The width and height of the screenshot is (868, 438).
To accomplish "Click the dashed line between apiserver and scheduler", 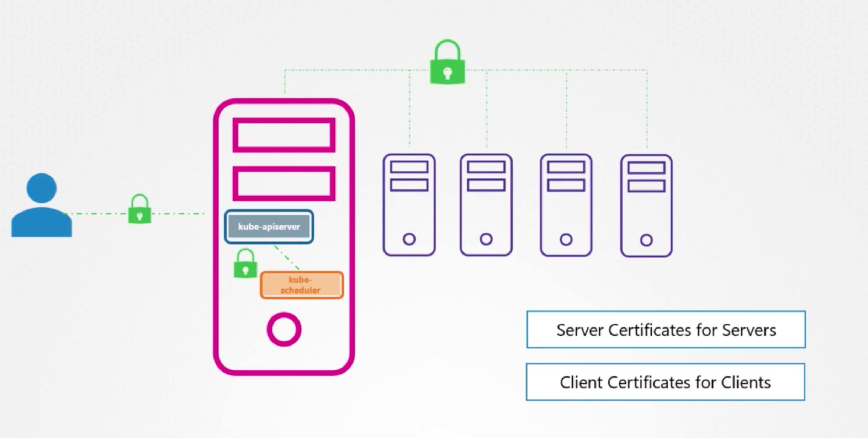I will point(287,257).
